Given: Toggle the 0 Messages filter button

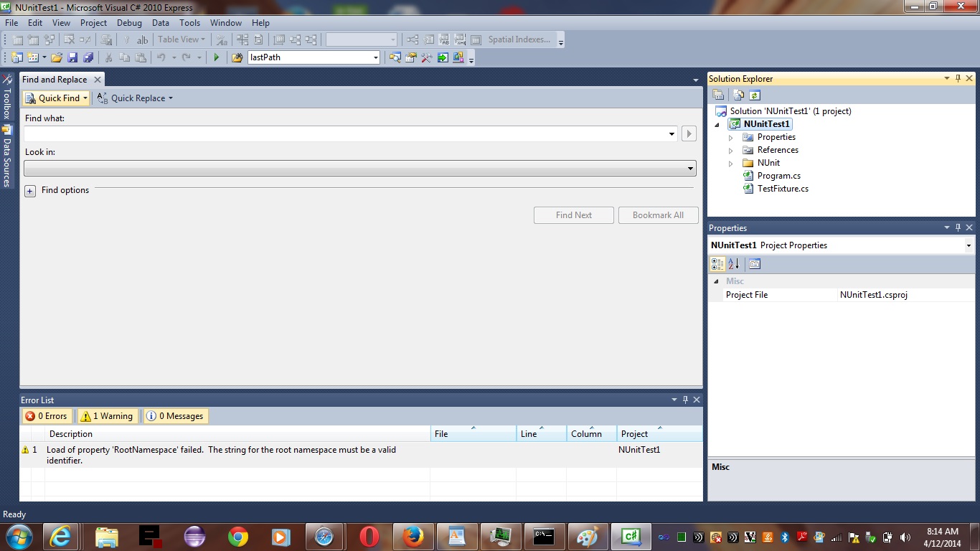Looking at the screenshot, I should point(175,416).
